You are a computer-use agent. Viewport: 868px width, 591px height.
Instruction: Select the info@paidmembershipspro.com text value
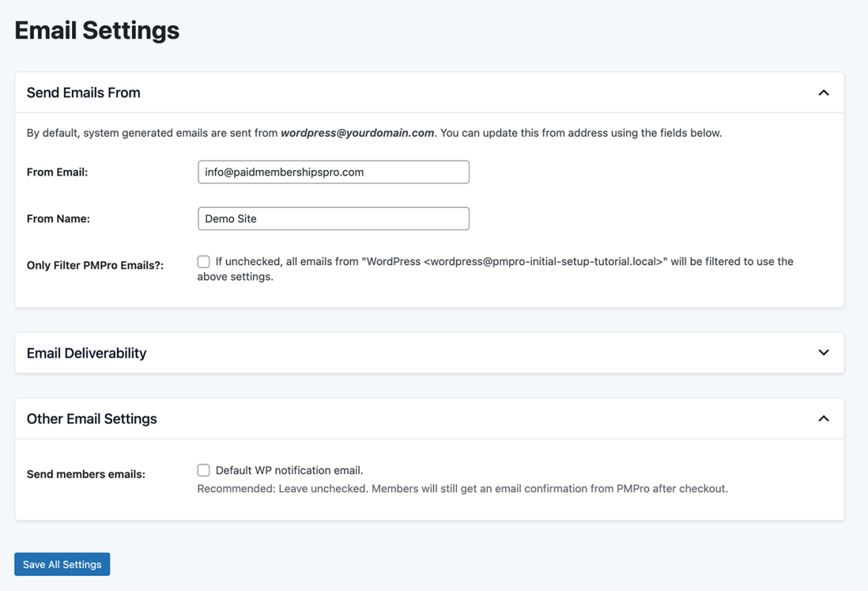282,172
